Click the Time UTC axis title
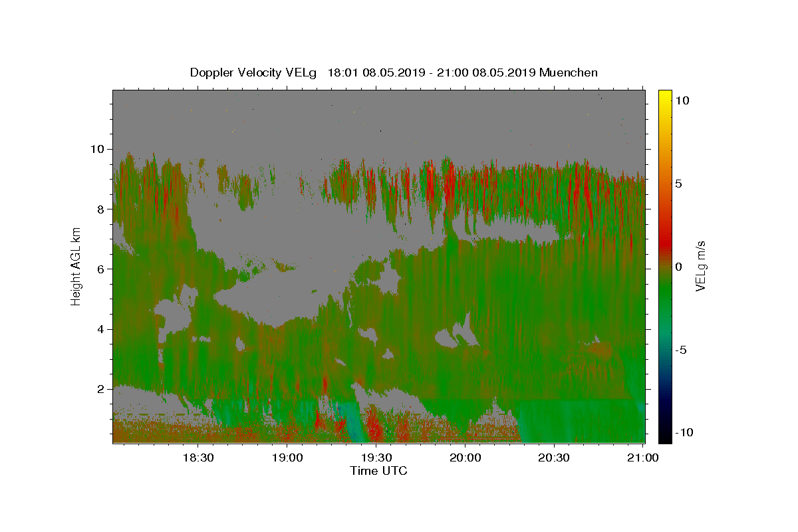Image resolution: width=798 pixels, height=532 pixels. (x=378, y=471)
